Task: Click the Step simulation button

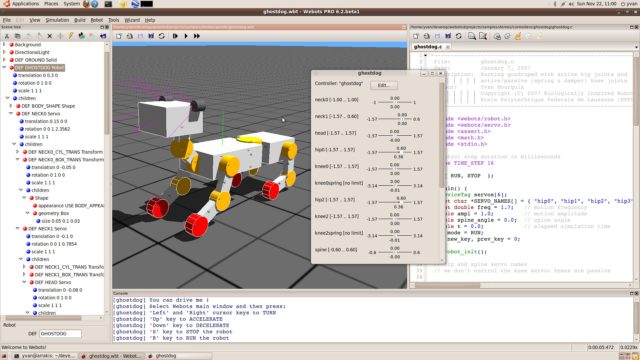Action: click(175, 36)
